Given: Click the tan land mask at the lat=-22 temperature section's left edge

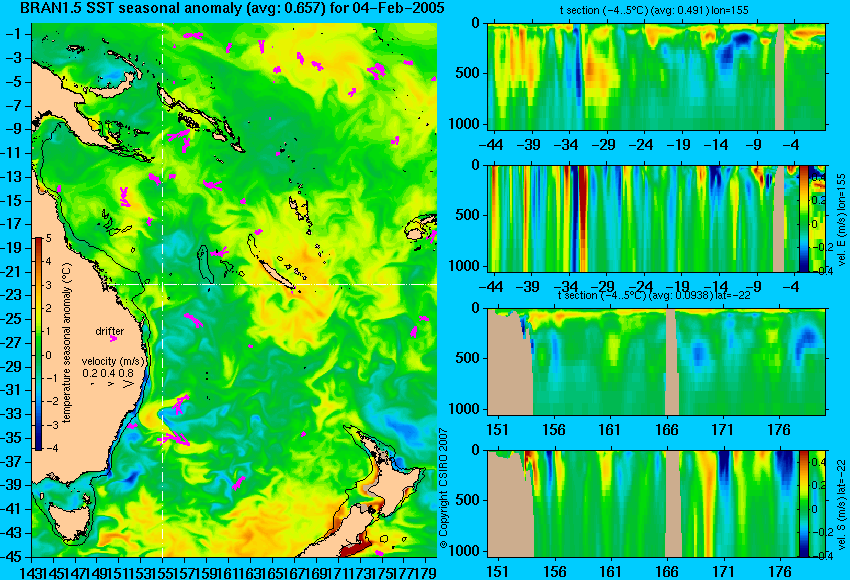Looking at the screenshot, I should pyautogui.click(x=510, y=363).
